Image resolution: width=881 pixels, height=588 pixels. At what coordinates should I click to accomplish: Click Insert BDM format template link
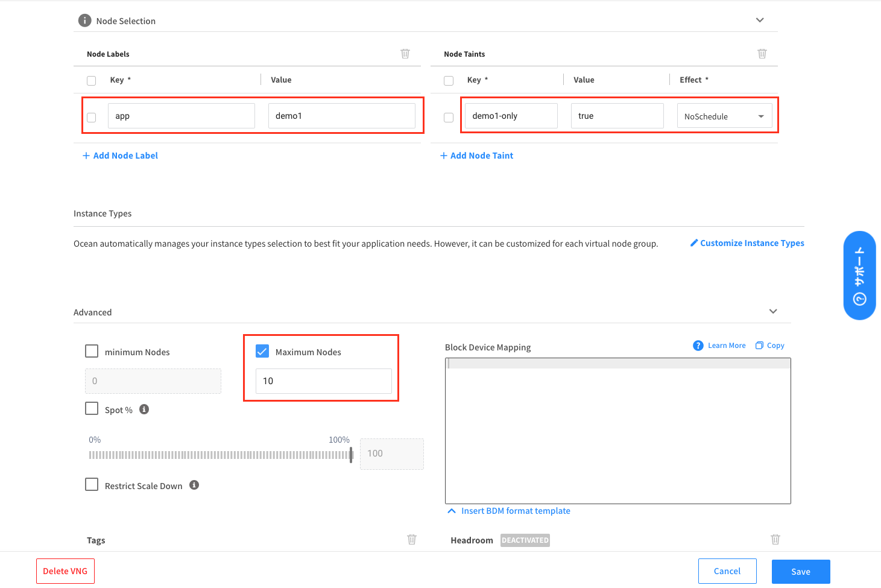point(516,511)
